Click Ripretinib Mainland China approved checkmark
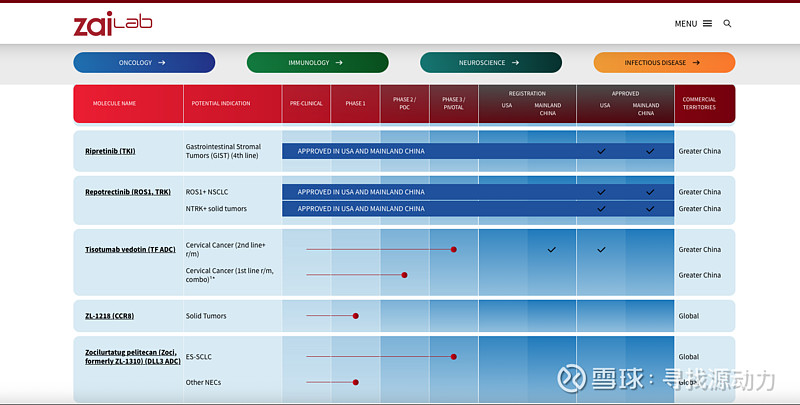The height and width of the screenshot is (405, 800). point(650,151)
